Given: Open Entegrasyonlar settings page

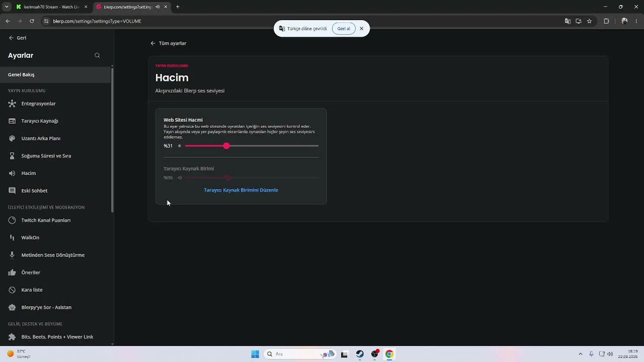Looking at the screenshot, I should (x=55, y=104).
